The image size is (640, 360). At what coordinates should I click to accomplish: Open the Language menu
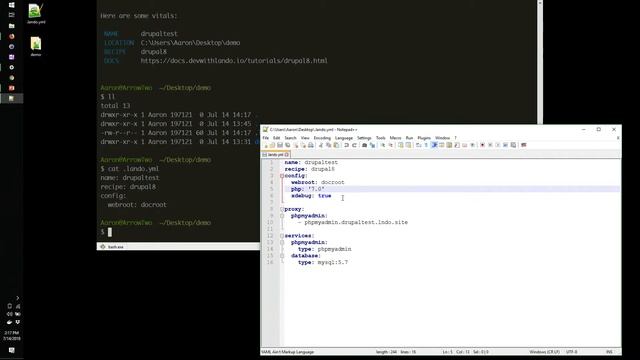point(344,138)
